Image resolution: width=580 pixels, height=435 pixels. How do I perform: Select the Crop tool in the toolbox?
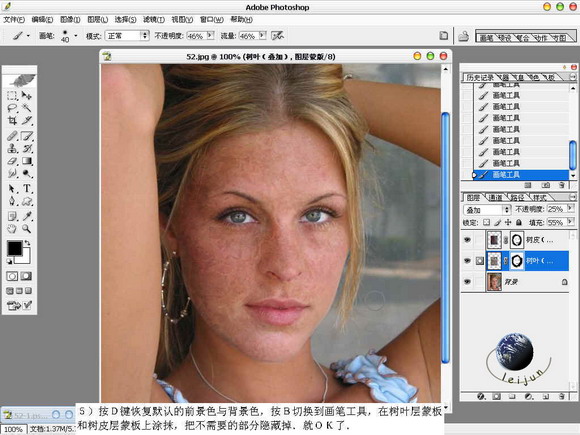(x=12, y=120)
